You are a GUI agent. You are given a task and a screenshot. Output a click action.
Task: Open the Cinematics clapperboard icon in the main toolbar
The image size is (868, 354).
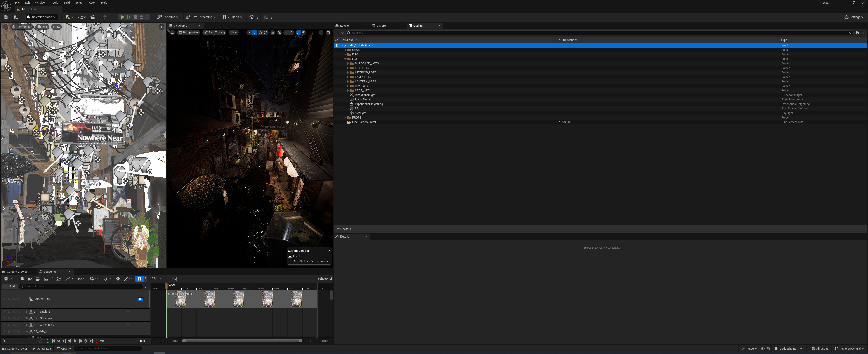[x=93, y=17]
